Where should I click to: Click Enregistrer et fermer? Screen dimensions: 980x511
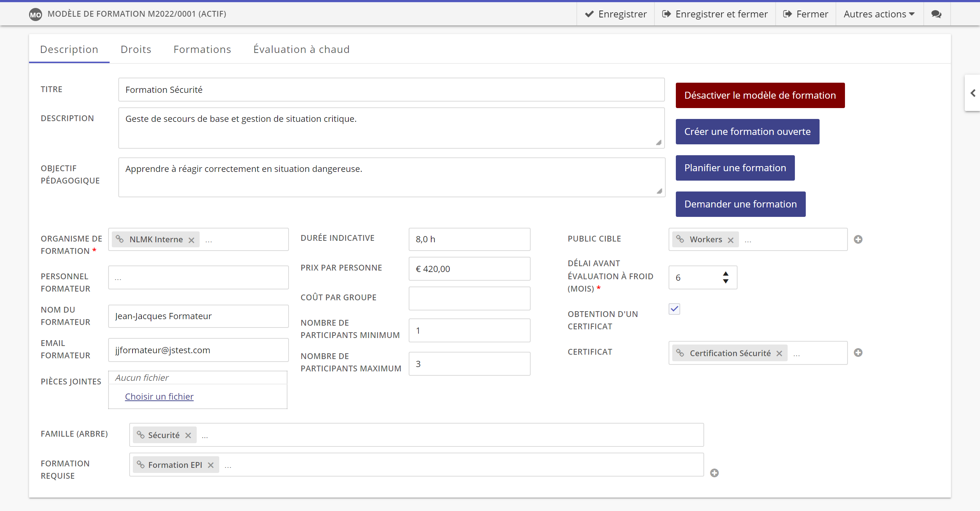(x=715, y=14)
